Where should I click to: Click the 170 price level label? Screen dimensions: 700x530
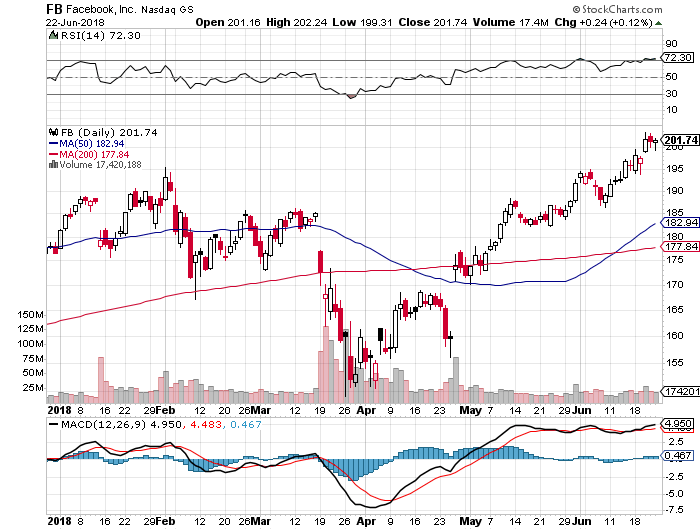(674, 284)
